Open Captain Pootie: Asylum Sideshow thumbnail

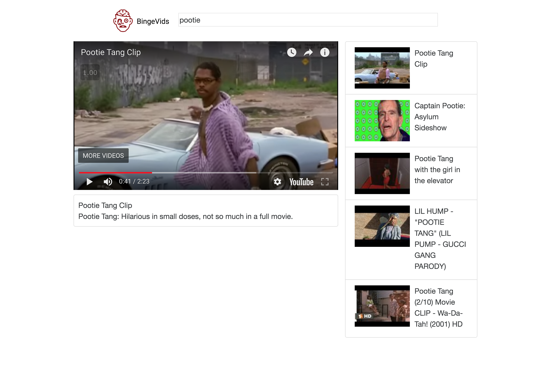pos(382,121)
